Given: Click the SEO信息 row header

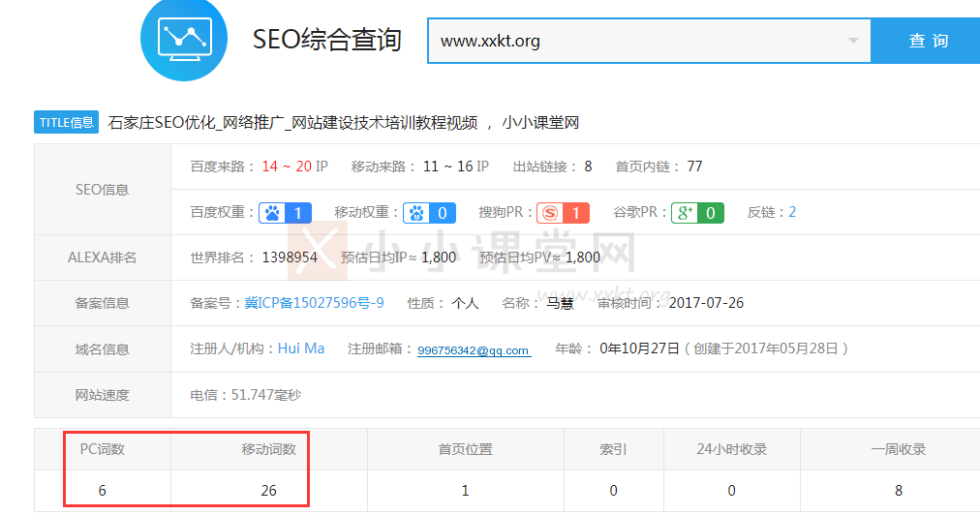Looking at the screenshot, I should 102,190.
